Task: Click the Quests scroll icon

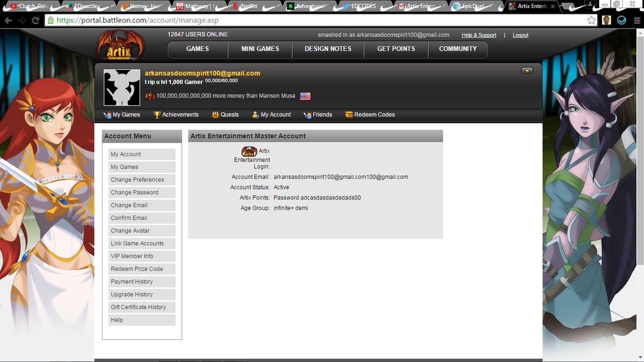Action: coord(216,114)
